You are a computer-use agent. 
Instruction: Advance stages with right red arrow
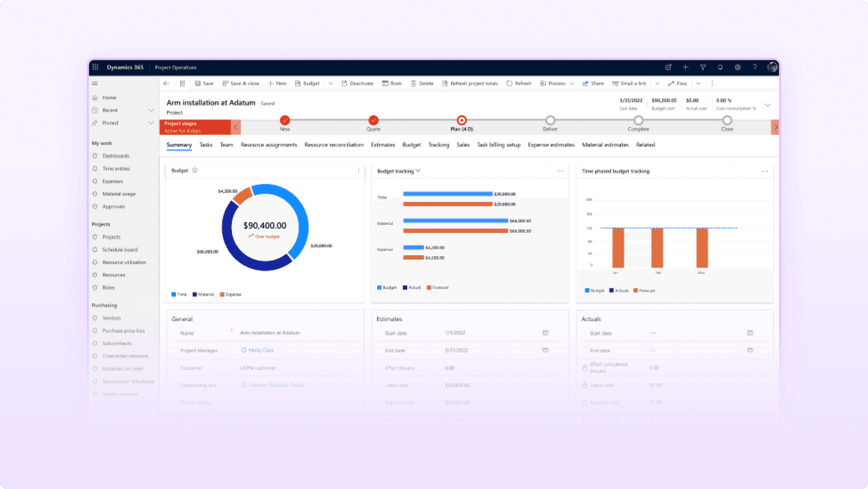coord(775,127)
